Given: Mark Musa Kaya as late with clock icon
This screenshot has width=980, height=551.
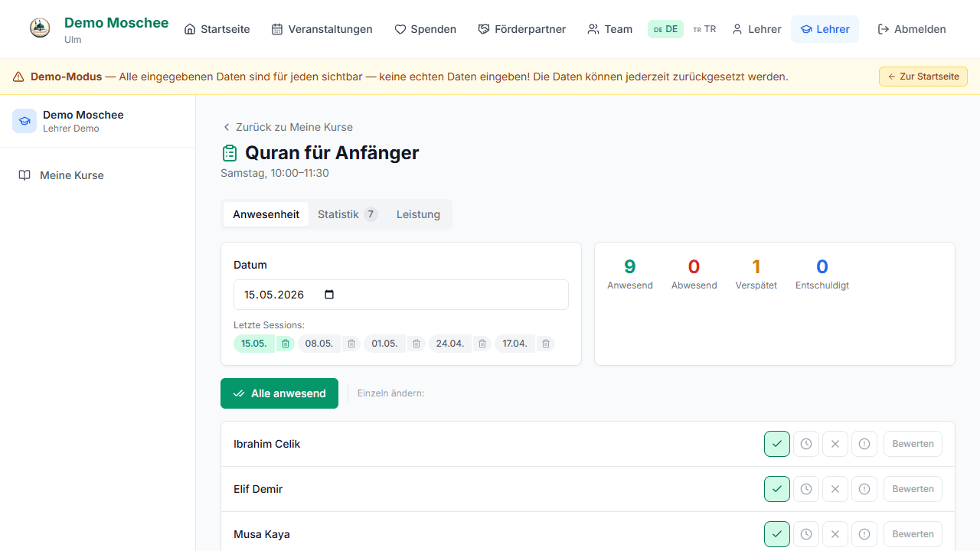Looking at the screenshot, I should click(x=806, y=534).
